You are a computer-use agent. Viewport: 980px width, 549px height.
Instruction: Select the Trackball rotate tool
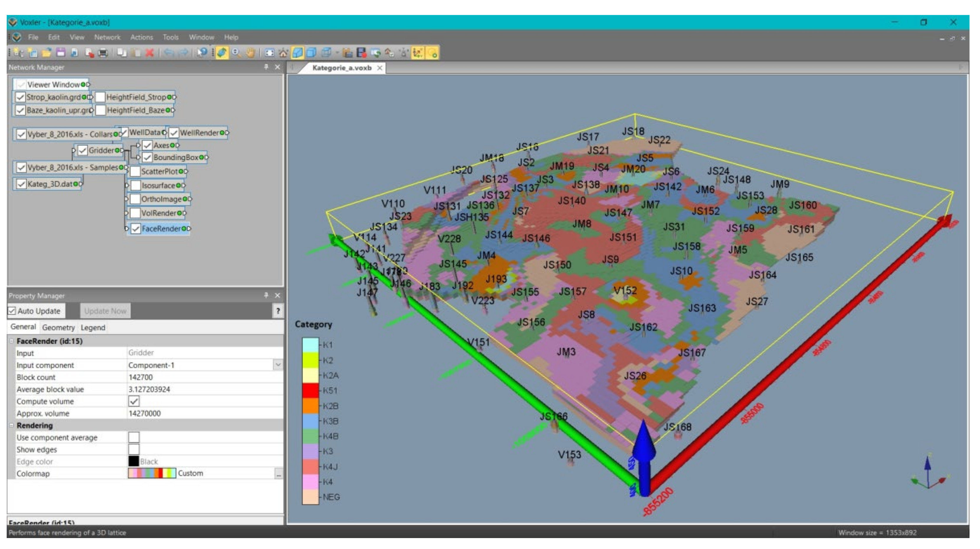click(222, 53)
